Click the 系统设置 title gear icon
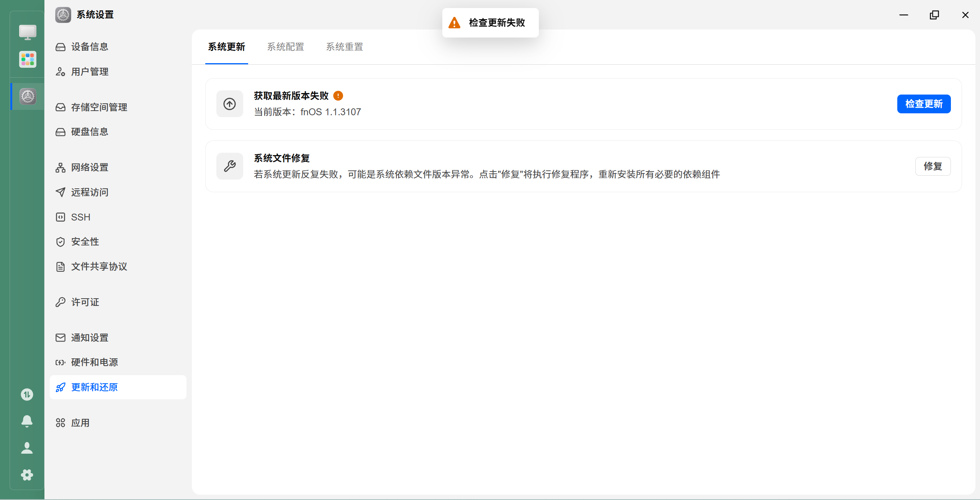The width and height of the screenshot is (980, 500). point(63,15)
